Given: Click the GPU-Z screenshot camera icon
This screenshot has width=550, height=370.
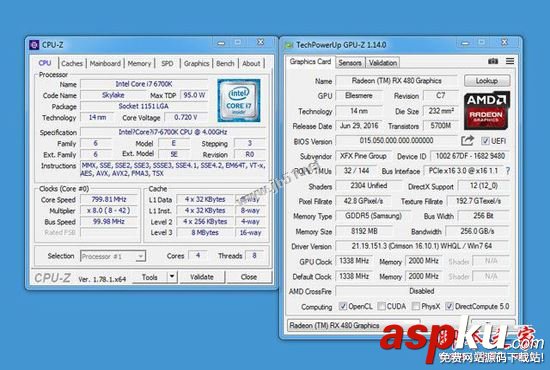Looking at the screenshot, I should pos(493,61).
